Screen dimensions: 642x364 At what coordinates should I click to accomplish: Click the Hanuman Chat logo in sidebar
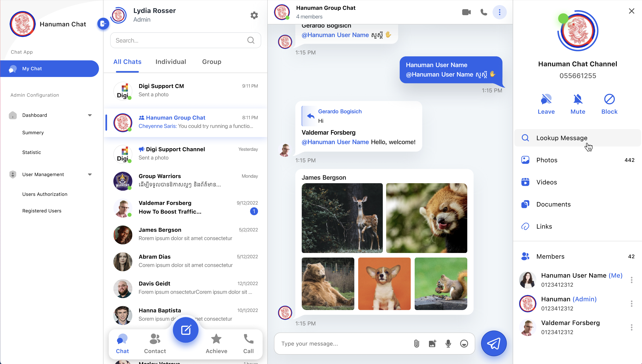click(23, 24)
